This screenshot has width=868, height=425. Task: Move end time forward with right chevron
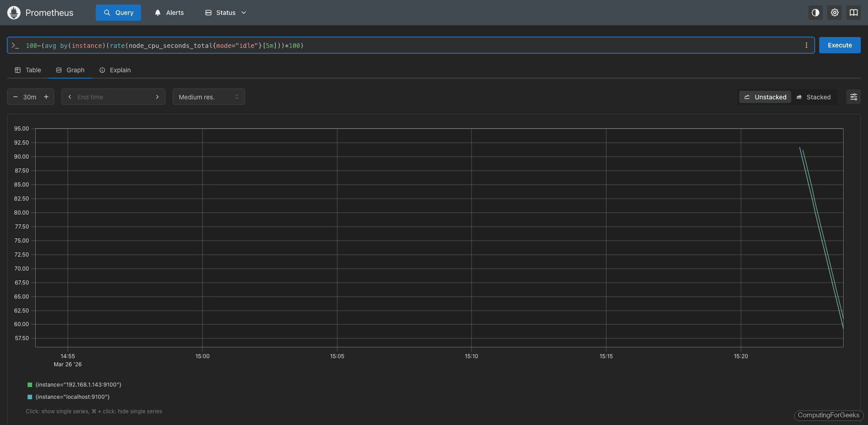pos(157,97)
